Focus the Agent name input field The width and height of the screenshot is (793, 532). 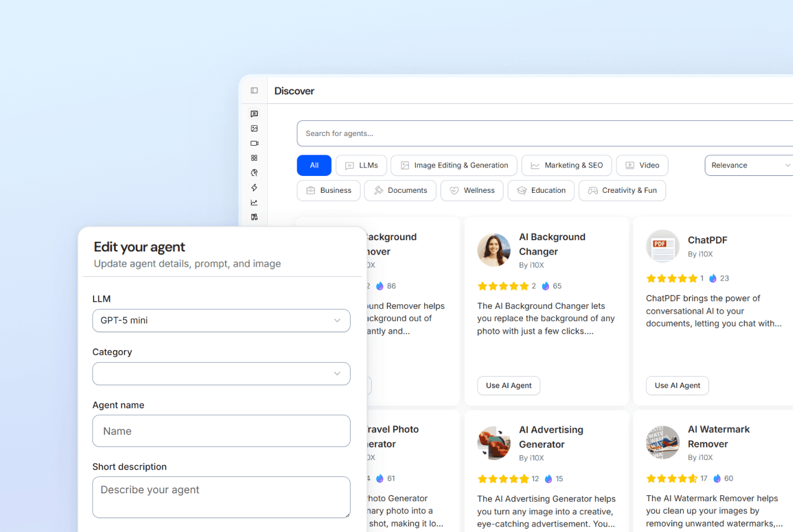click(x=221, y=431)
